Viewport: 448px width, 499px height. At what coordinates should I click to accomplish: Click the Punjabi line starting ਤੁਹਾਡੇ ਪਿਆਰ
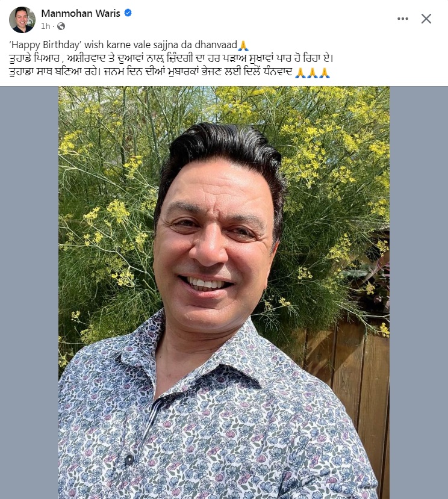click(x=171, y=58)
